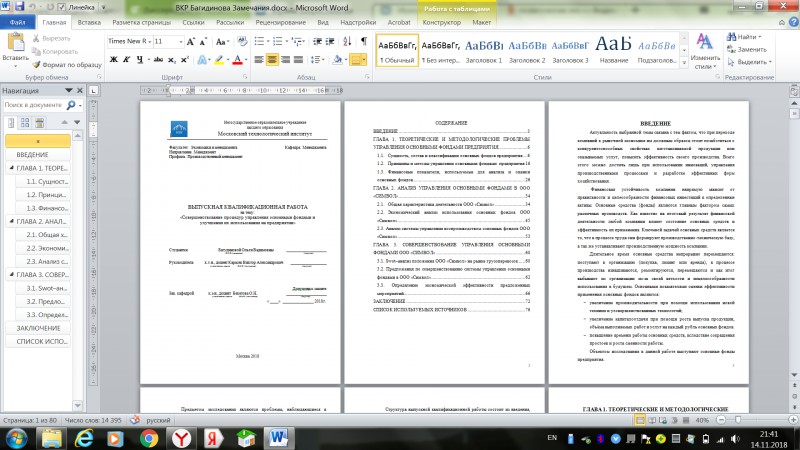Image resolution: width=800 pixels, height=450 pixels.
Task: Apply strikethrough formatting
Action: tap(158, 60)
